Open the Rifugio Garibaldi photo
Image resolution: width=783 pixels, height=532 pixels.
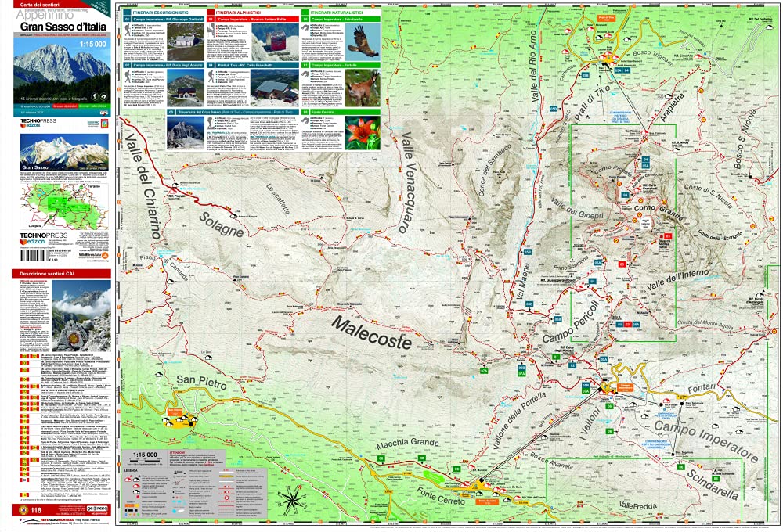click(186, 42)
